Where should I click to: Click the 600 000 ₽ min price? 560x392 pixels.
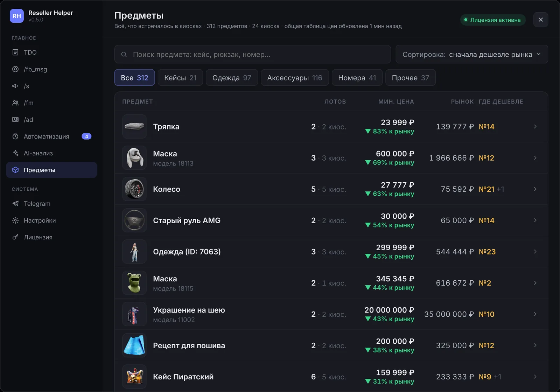(x=395, y=154)
